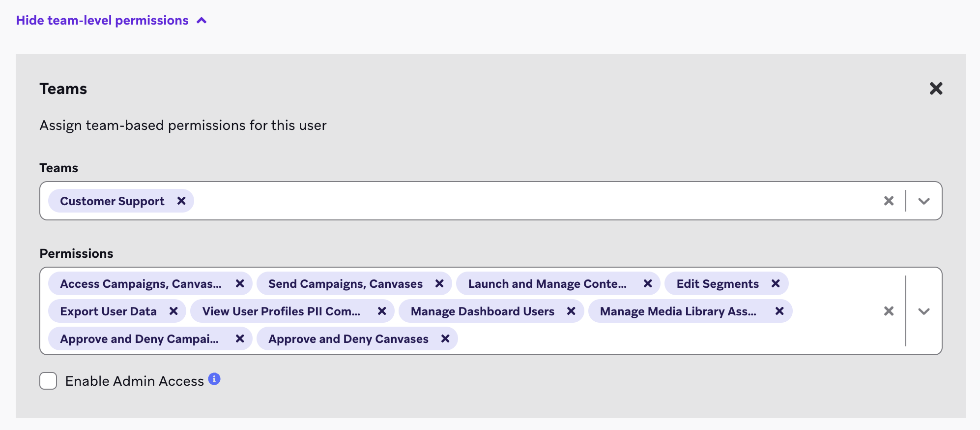Remove Approve and Deny Canvases permission
The height and width of the screenshot is (430, 980).
click(445, 338)
